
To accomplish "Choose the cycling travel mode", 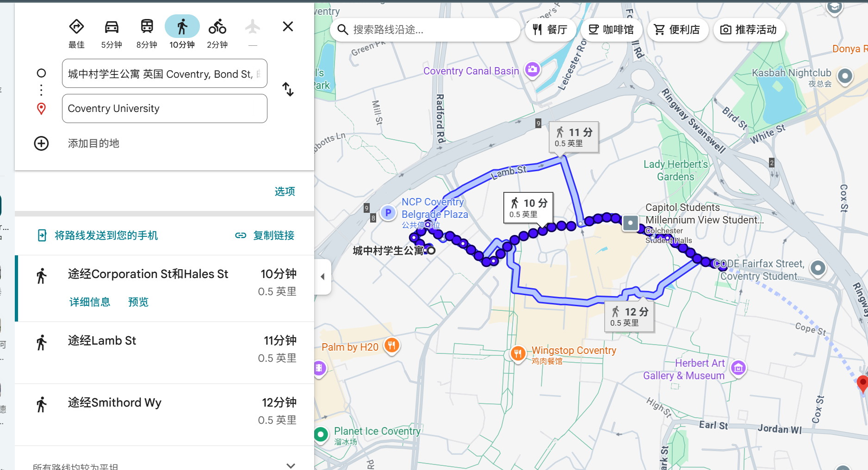I will (x=217, y=27).
